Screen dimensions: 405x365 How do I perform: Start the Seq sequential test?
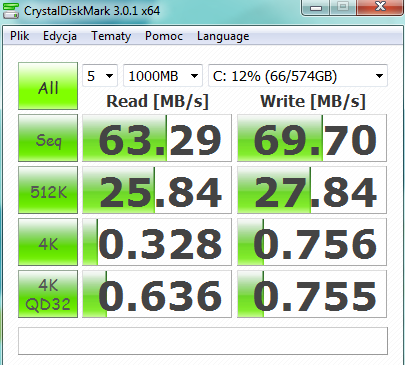[x=48, y=138]
